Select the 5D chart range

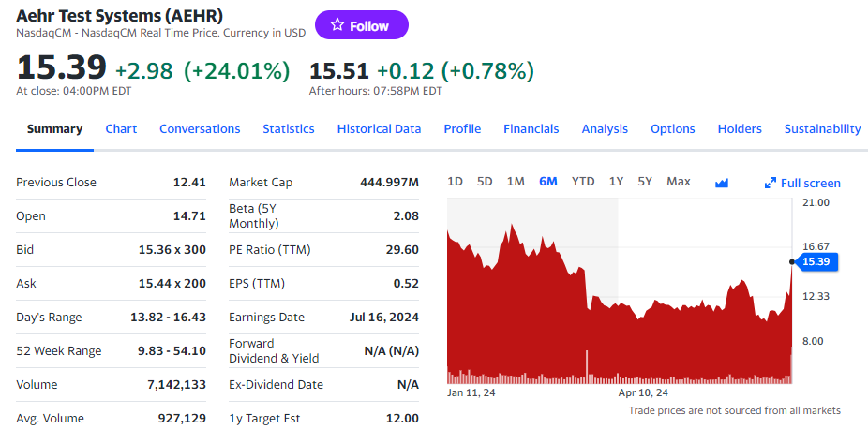coord(485,182)
